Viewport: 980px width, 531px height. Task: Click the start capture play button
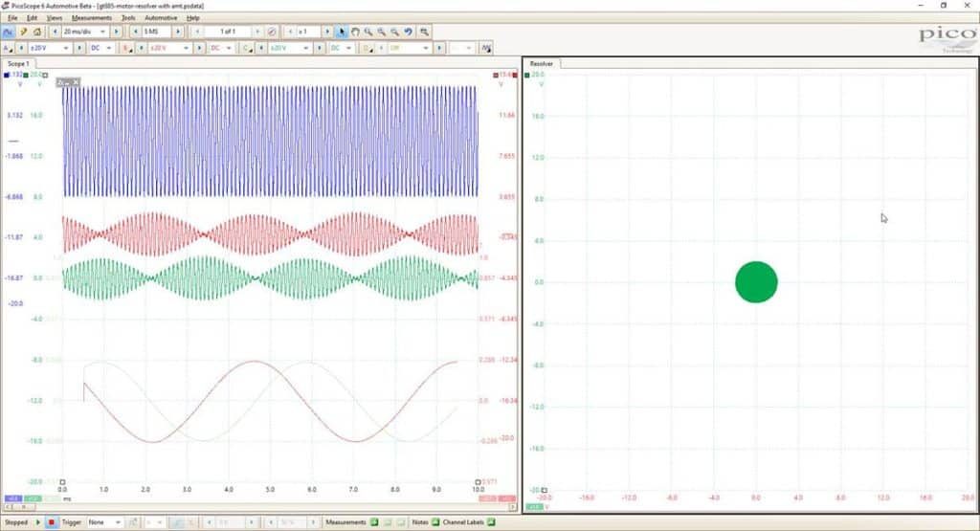coord(38,522)
